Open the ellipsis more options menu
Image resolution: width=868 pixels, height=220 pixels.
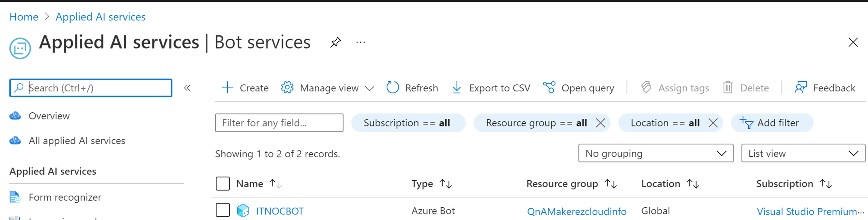360,42
